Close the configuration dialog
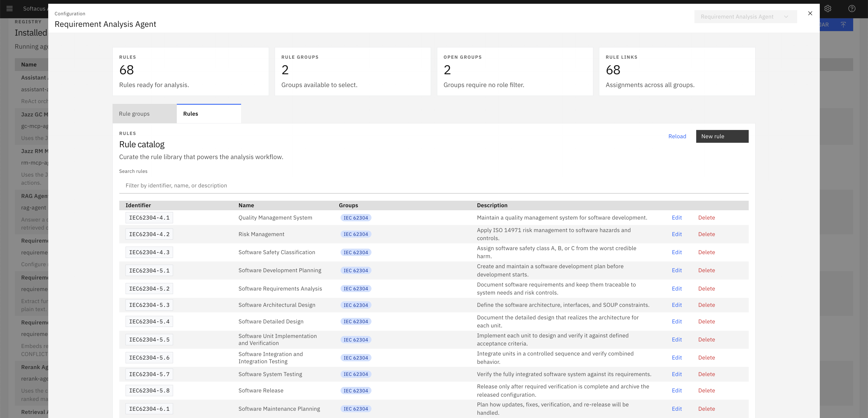Viewport: 868px width, 418px height. [810, 14]
